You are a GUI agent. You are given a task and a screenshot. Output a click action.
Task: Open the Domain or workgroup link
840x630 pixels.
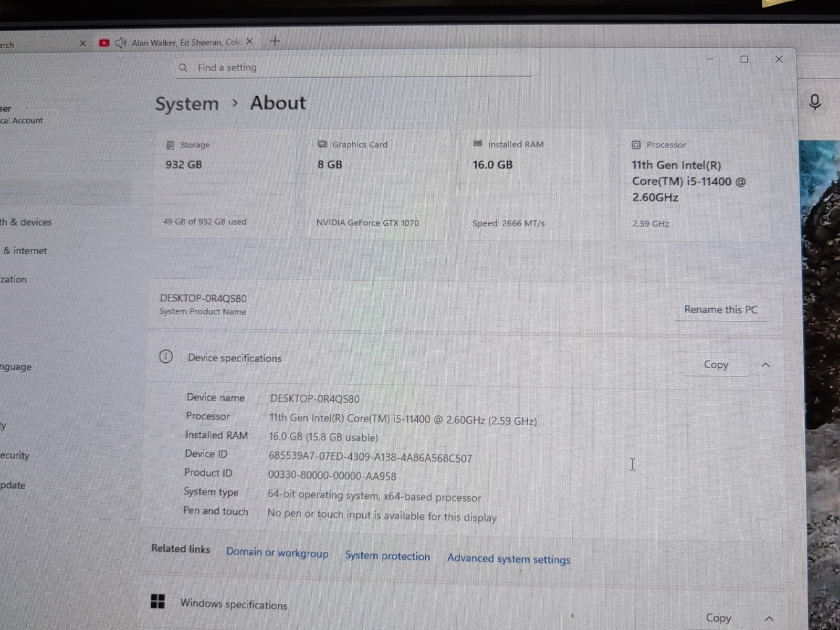[277, 553]
